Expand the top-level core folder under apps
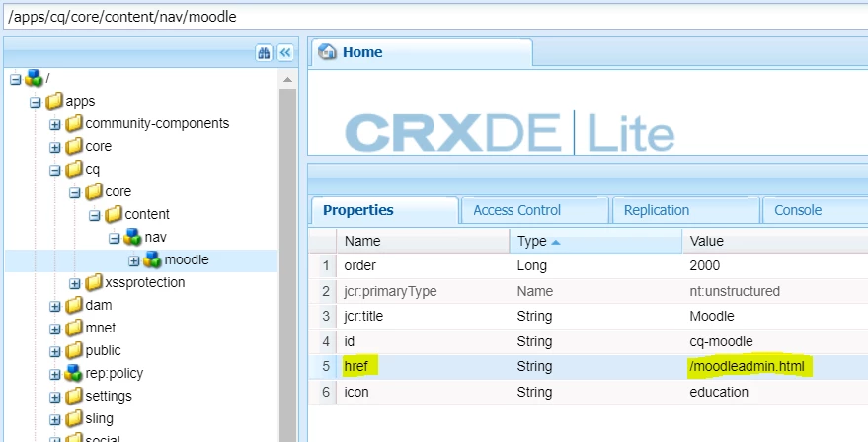This screenshot has width=868, height=442. pos(54,148)
